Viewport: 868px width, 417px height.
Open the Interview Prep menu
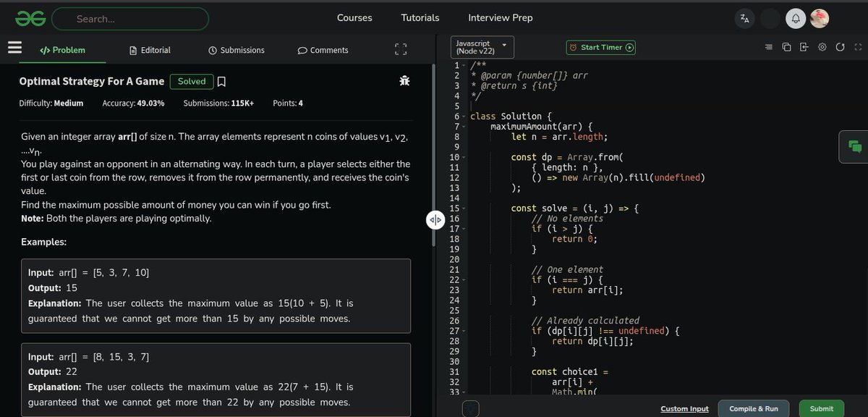click(501, 17)
